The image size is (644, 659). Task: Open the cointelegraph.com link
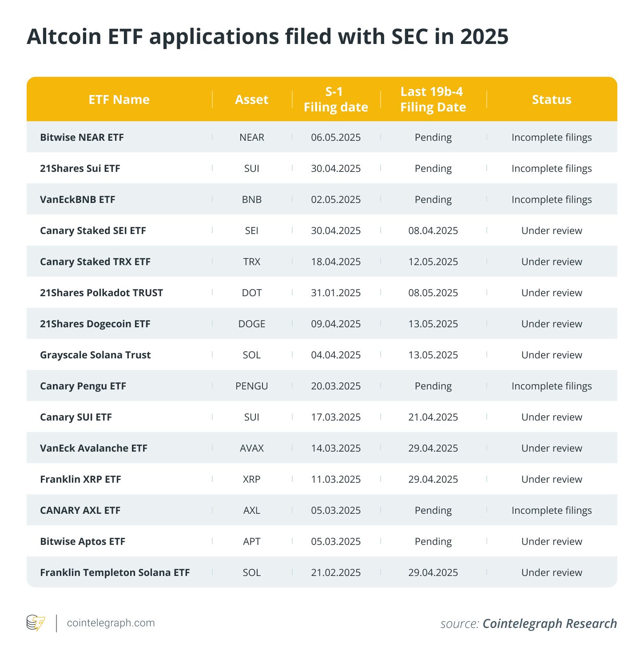111,623
